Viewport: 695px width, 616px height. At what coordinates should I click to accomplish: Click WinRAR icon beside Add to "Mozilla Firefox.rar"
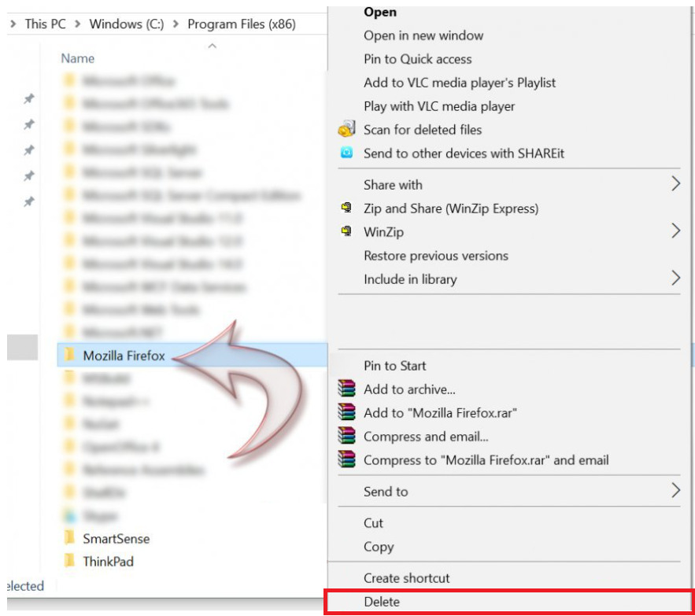346,411
